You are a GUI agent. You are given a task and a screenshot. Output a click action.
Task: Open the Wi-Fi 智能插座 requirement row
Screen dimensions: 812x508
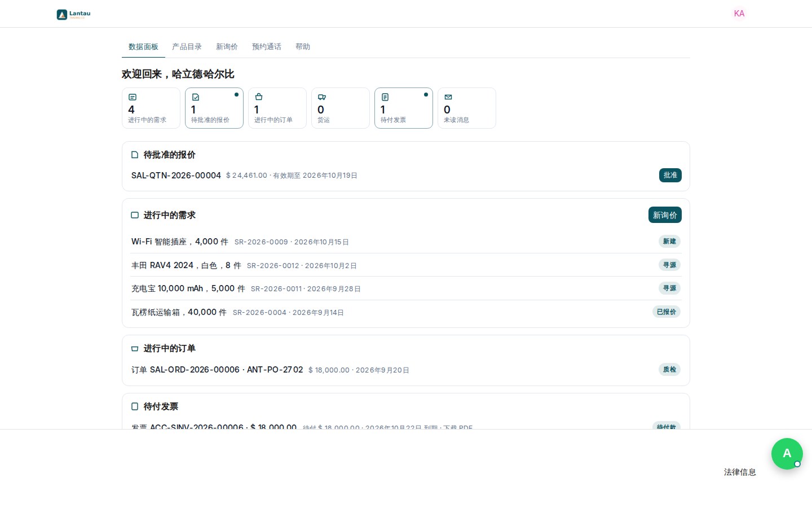click(x=406, y=242)
